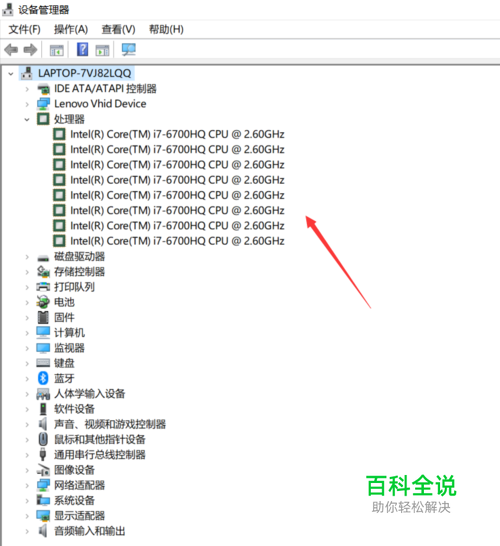
Task: Click the 图像设备 camera icon
Action: [43, 470]
